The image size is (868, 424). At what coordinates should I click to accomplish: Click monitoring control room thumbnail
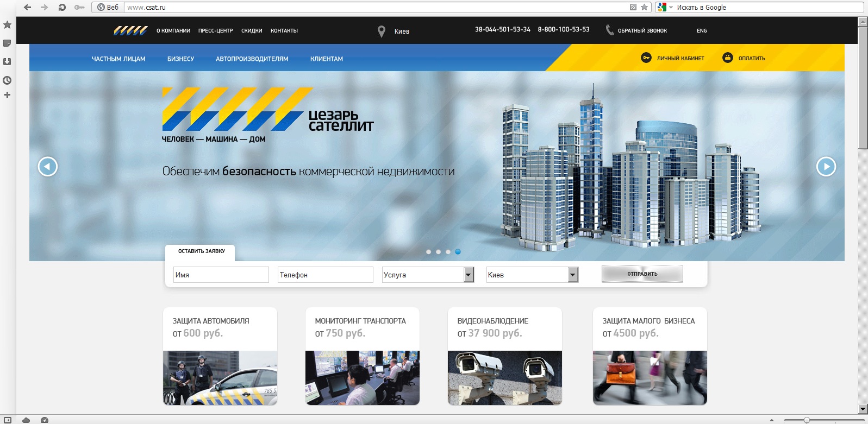pyautogui.click(x=363, y=378)
